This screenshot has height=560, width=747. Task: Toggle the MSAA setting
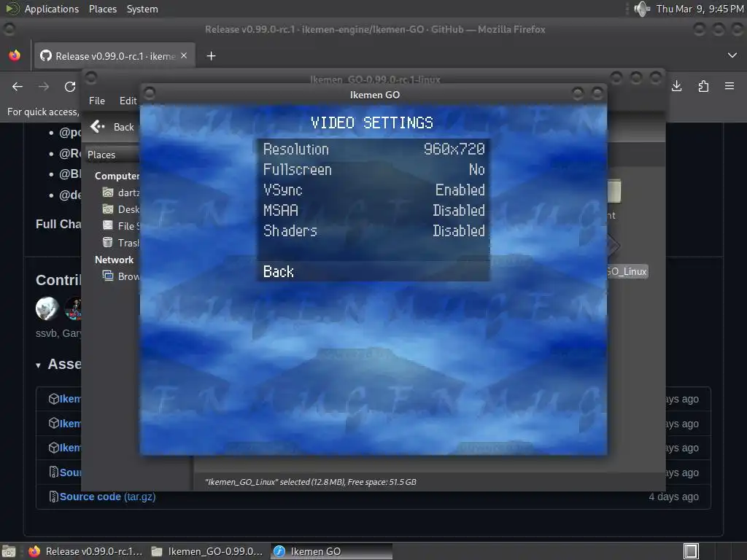coord(373,211)
